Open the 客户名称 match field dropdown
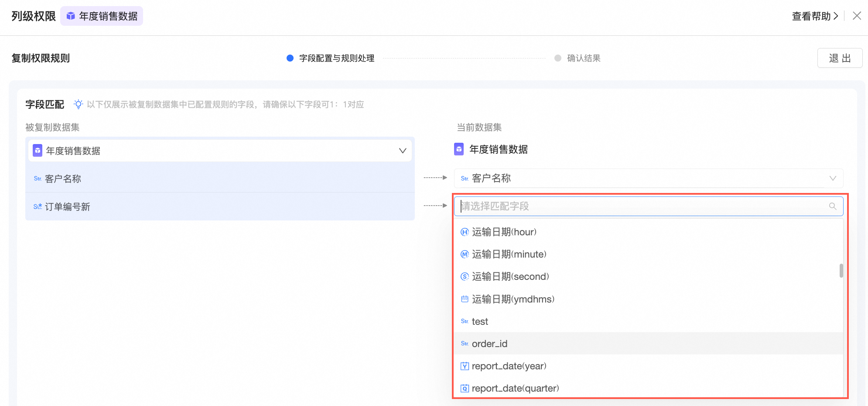The image size is (868, 406). pyautogui.click(x=649, y=178)
